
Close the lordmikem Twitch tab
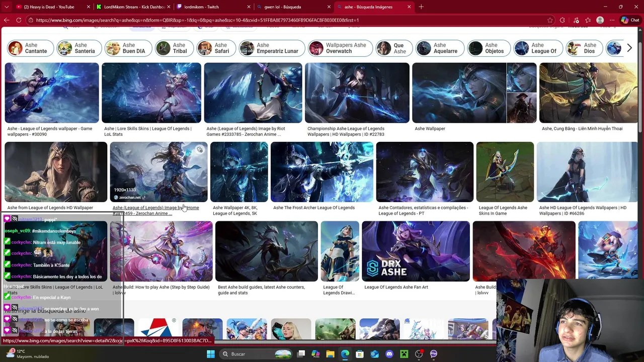click(249, 7)
